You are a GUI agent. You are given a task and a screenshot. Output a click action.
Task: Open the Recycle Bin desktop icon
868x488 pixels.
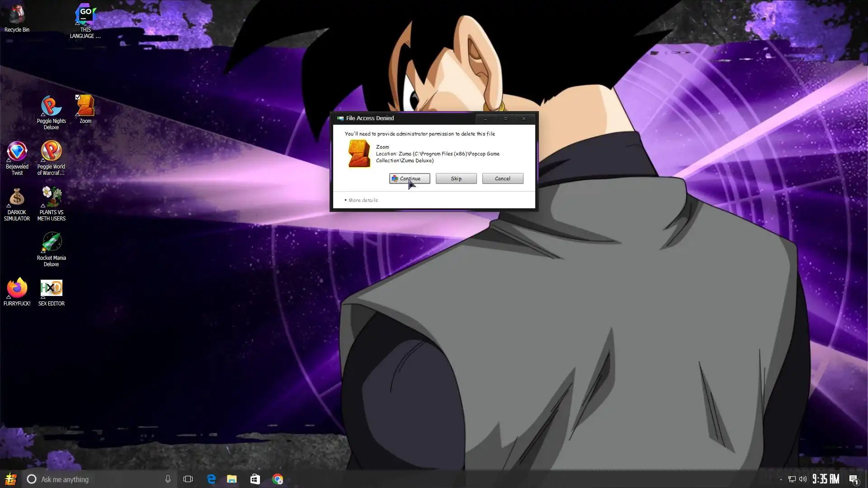tap(17, 14)
